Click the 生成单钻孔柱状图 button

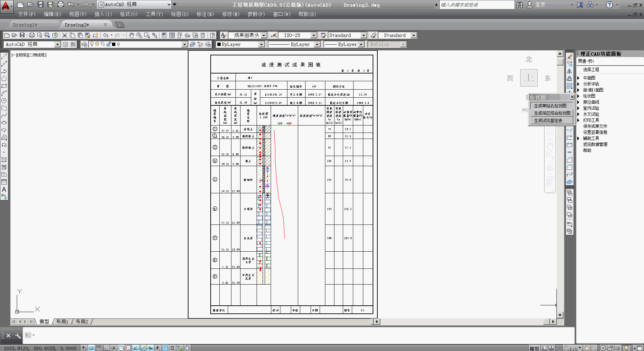550,106
